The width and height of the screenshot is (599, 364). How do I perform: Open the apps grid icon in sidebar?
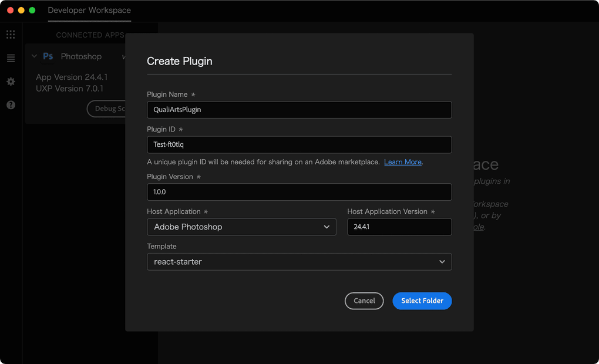11,35
